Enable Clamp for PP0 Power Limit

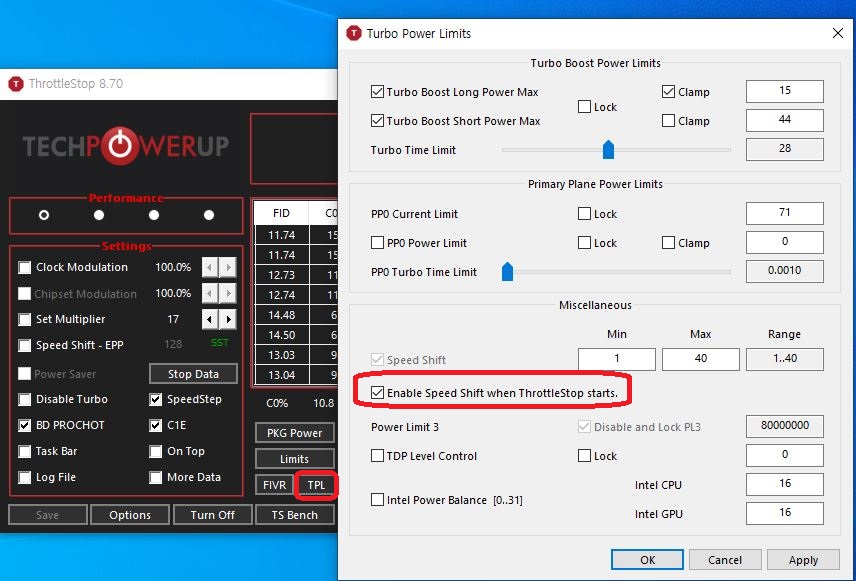coord(668,242)
